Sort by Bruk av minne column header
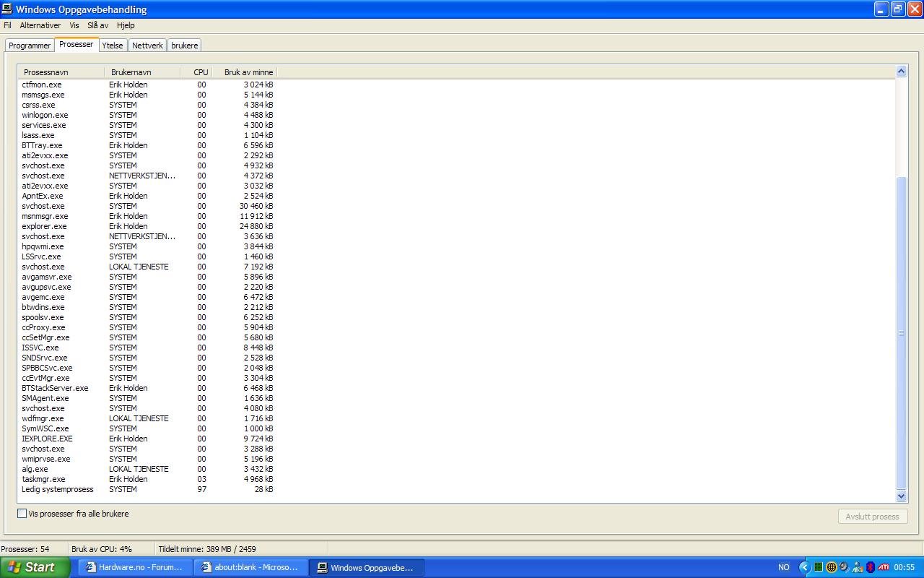924x578 pixels. [x=245, y=72]
